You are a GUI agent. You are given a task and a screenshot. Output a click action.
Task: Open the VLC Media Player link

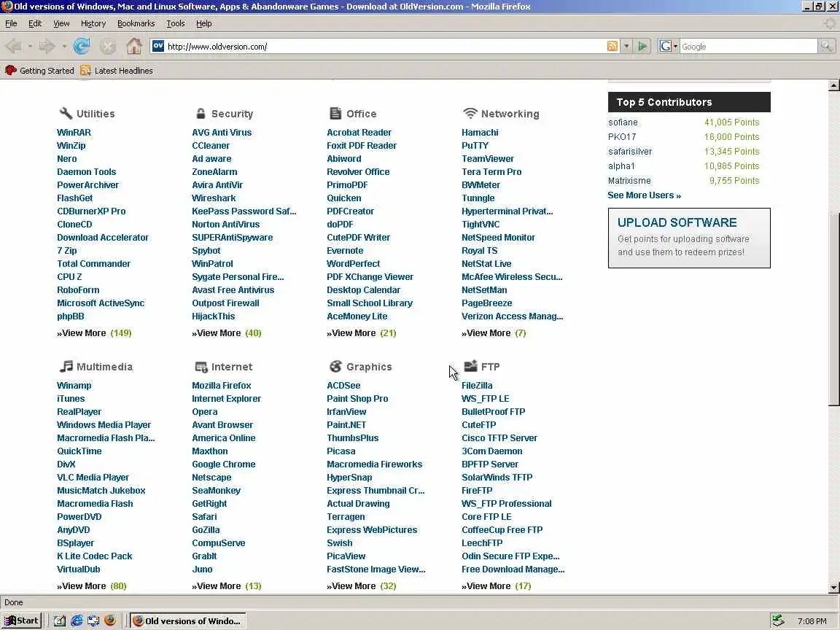(93, 478)
